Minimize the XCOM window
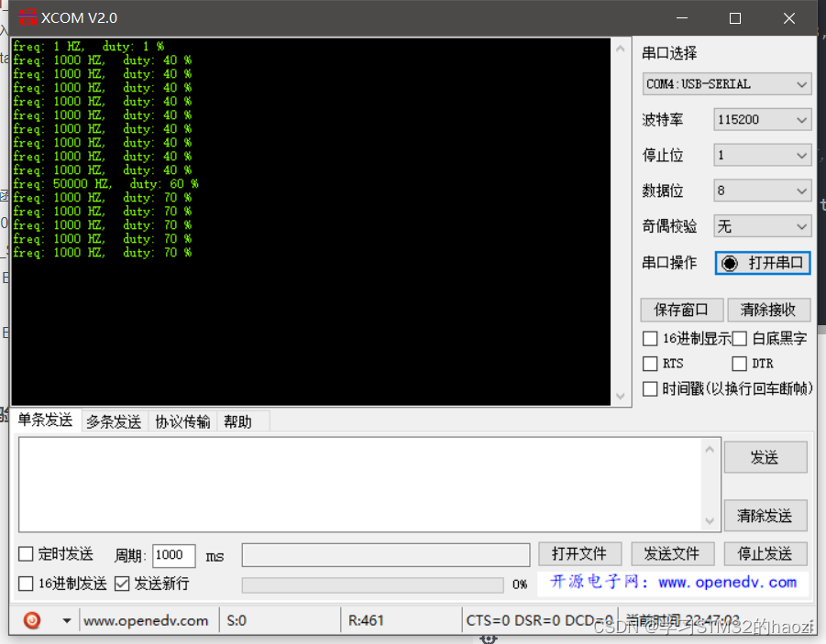This screenshot has width=826, height=644. (x=682, y=18)
